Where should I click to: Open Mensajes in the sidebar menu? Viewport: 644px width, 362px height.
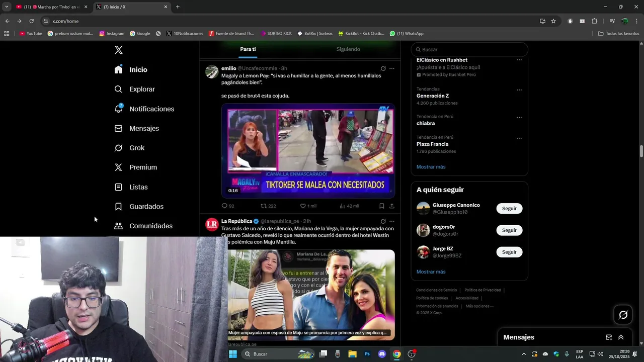click(x=137, y=128)
